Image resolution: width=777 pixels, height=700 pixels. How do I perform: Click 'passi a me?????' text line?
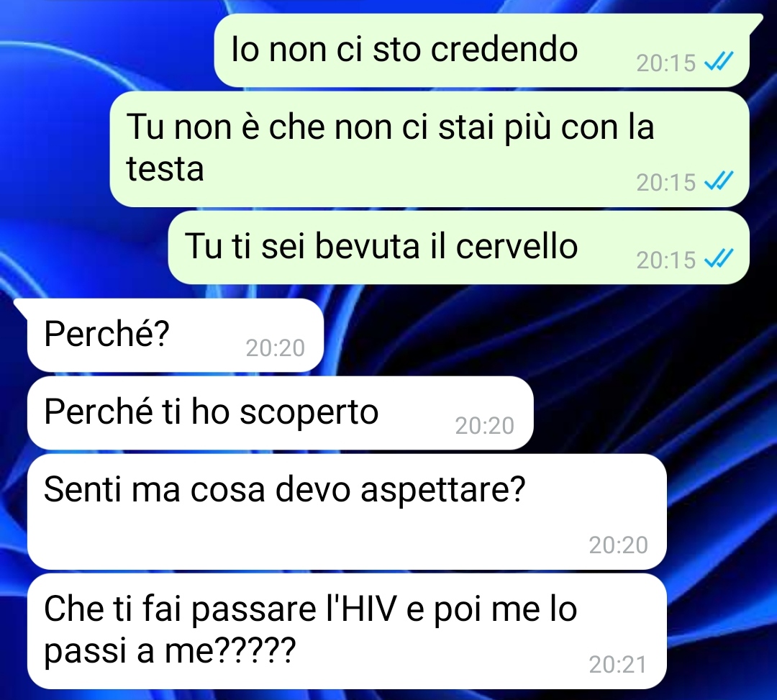click(x=170, y=650)
